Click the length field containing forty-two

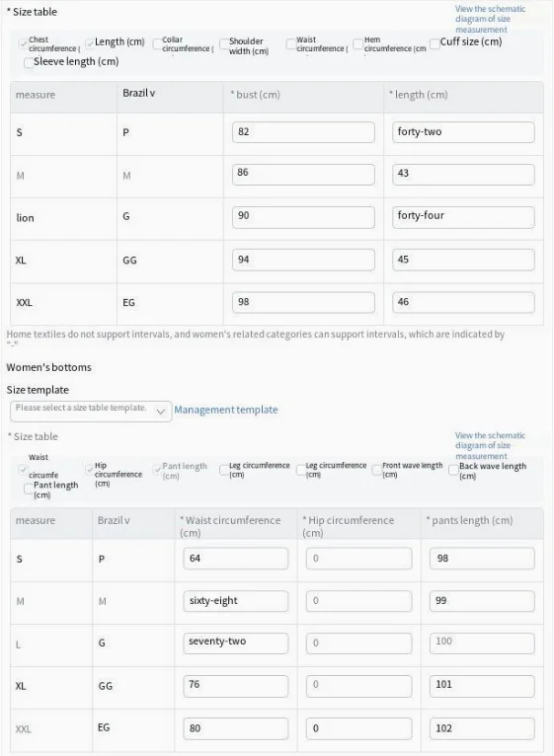point(463,132)
